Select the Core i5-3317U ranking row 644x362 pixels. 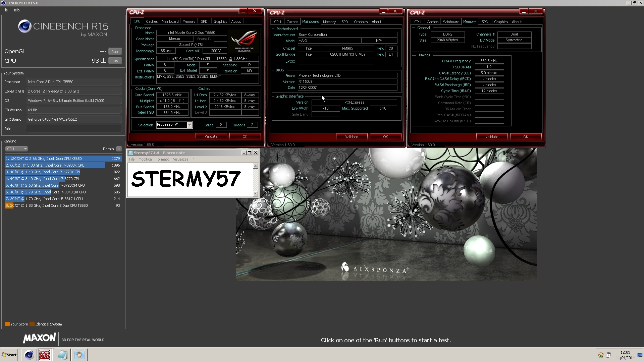coord(63,199)
